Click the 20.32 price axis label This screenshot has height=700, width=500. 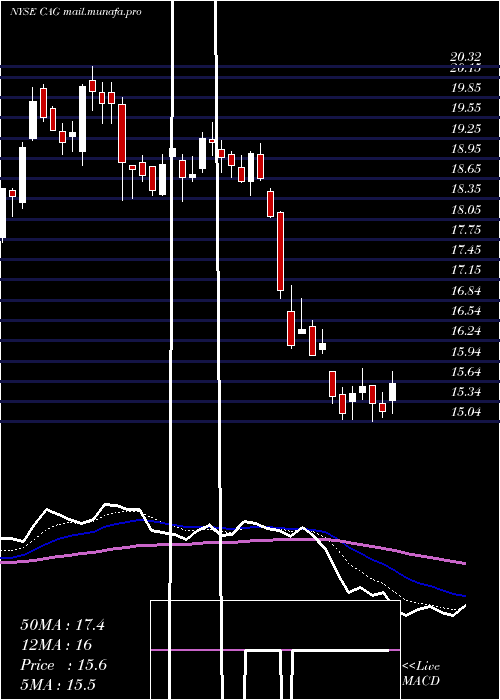(x=466, y=57)
